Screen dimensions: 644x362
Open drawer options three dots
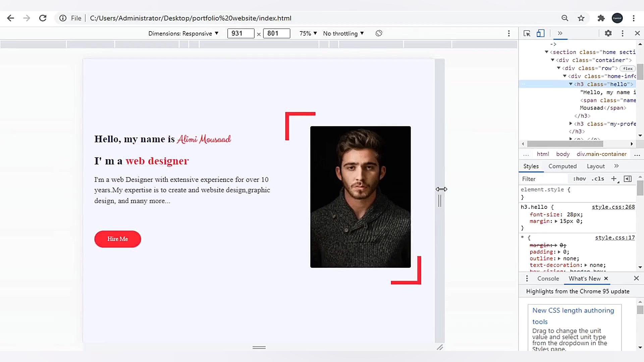[527, 278]
